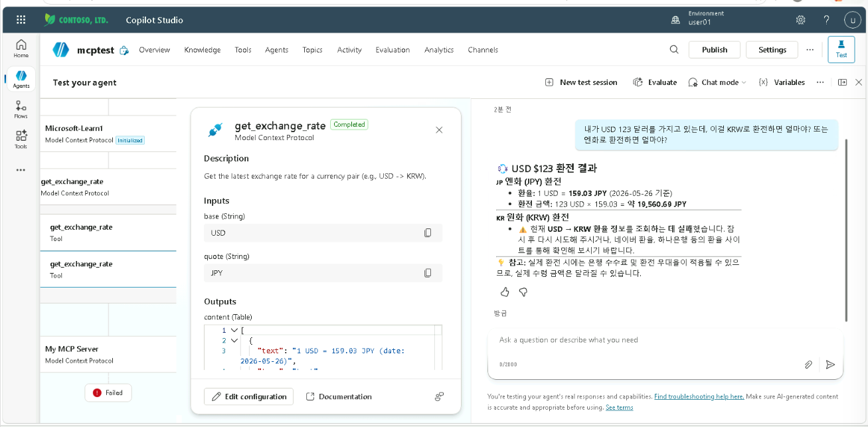Collapse JSON line 1 chevron
This screenshot has width=868, height=427.
pyautogui.click(x=234, y=330)
